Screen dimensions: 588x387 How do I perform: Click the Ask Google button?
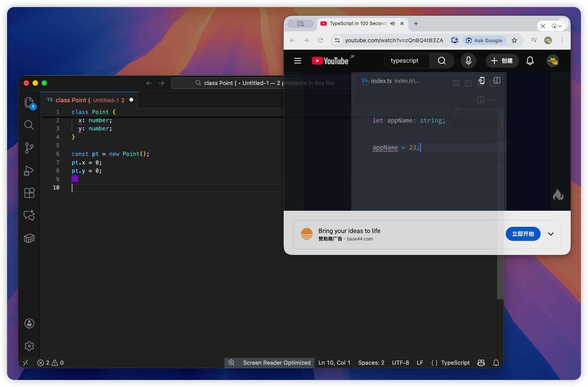click(485, 40)
